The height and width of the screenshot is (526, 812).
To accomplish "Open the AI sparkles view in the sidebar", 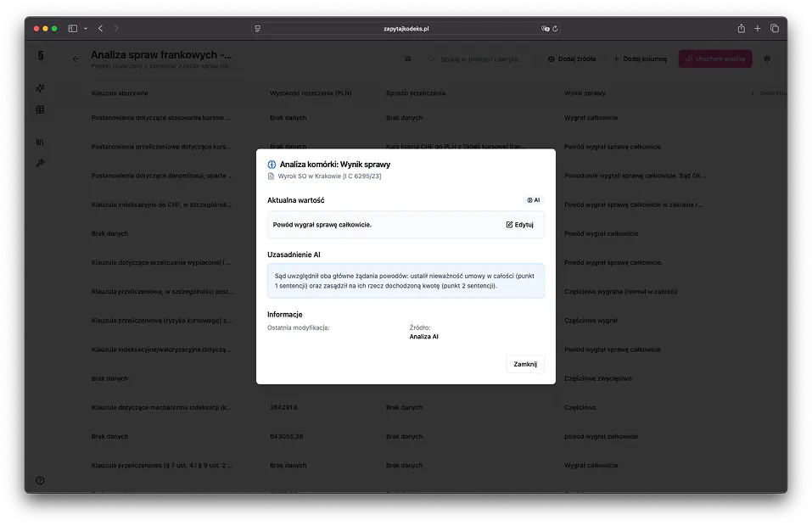I will (40, 88).
